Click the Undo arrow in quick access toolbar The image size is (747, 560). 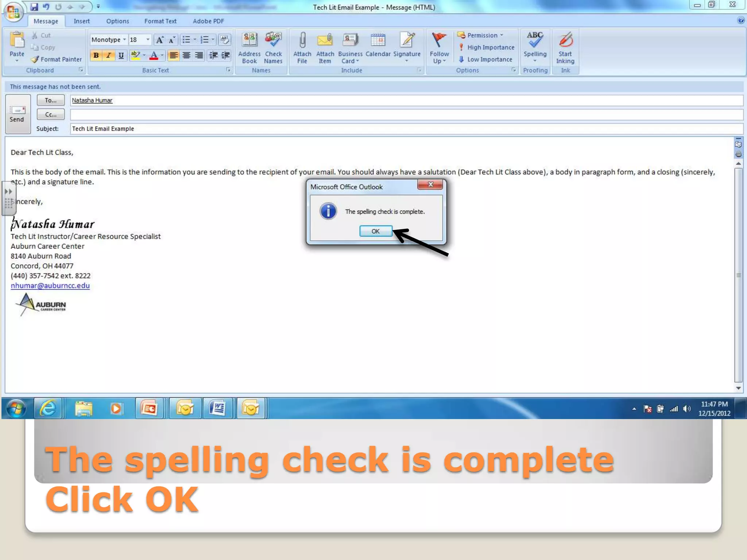pos(46,7)
